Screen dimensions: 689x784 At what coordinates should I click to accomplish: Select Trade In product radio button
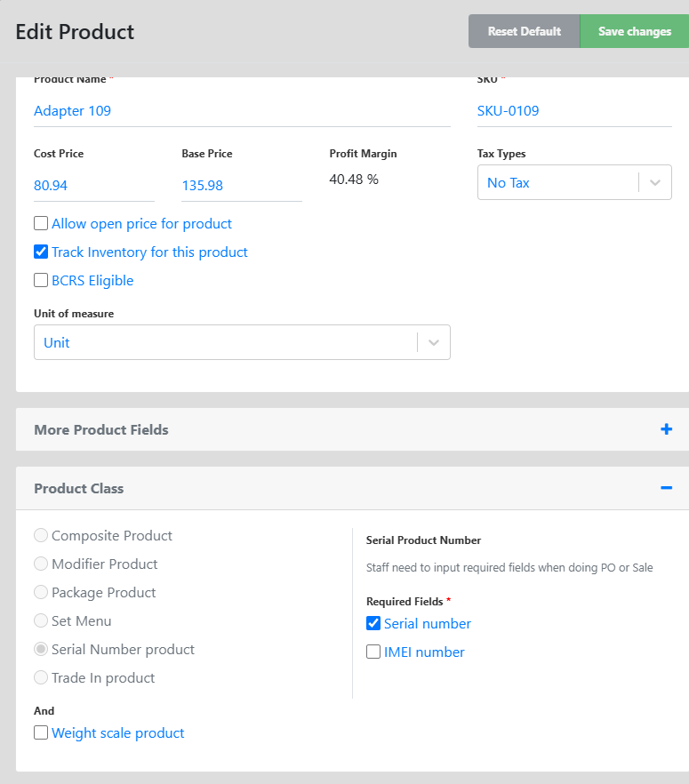coord(41,677)
